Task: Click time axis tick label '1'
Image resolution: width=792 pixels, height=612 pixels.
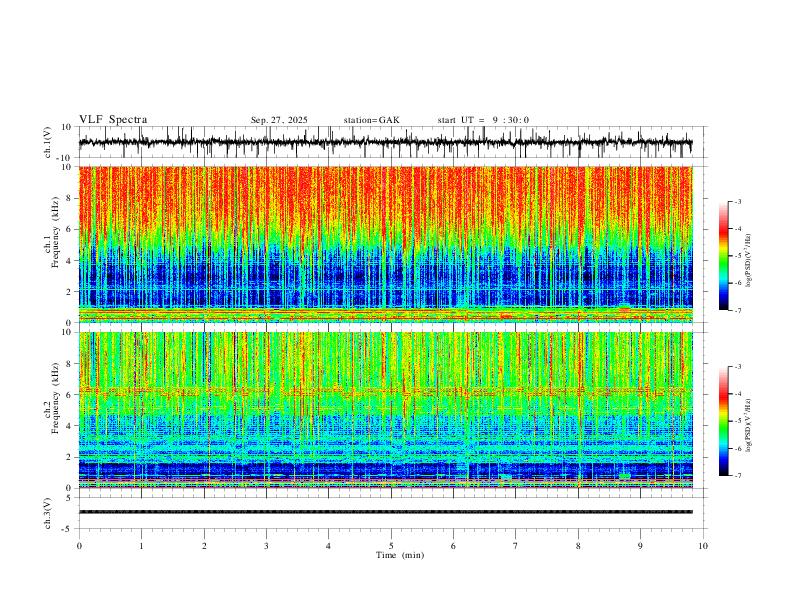Action: point(141,546)
